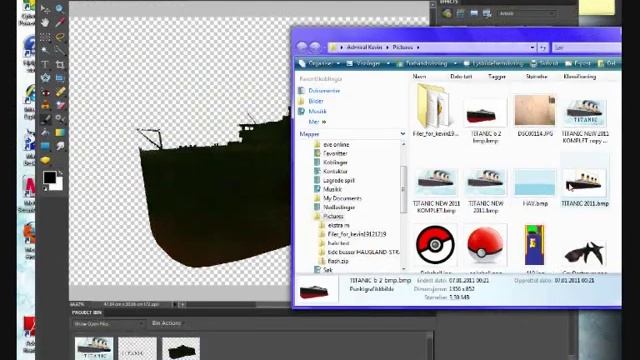Refresh the Explorer Pictures folder

[543, 47]
